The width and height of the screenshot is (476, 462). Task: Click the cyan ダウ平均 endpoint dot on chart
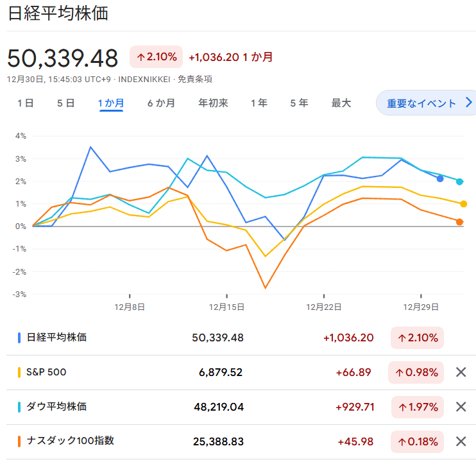click(x=459, y=182)
